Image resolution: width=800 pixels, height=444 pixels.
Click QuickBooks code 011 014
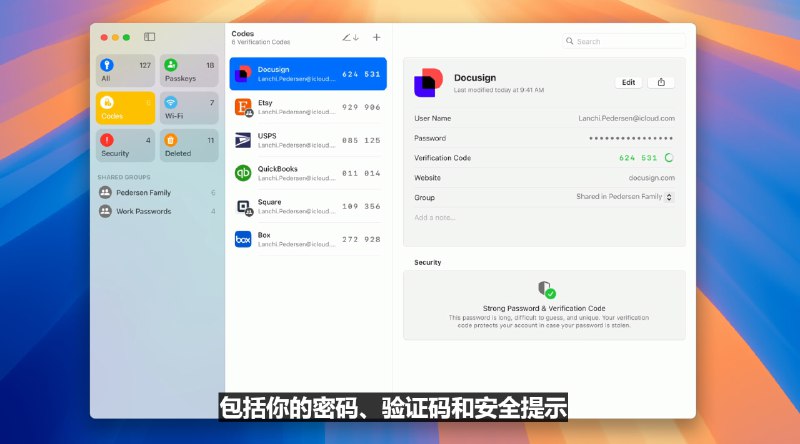(x=361, y=174)
